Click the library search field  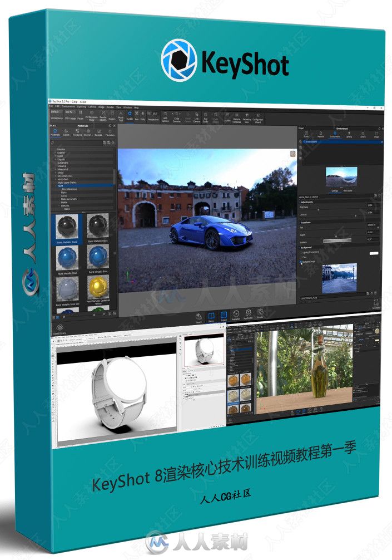pos(77,143)
